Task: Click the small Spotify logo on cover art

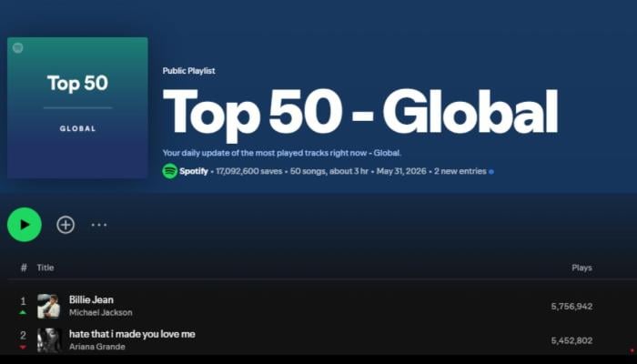Action: click(18, 48)
